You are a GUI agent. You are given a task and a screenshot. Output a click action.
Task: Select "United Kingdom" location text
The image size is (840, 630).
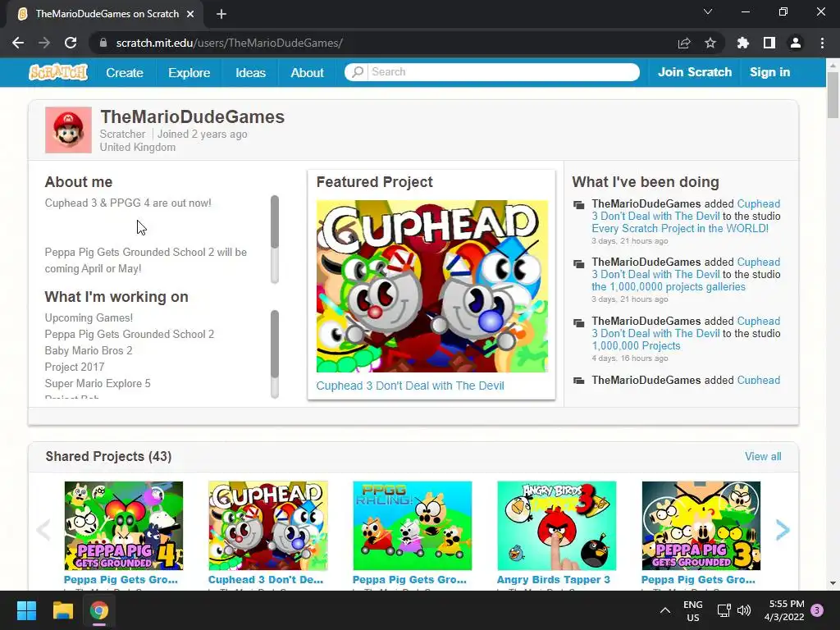coord(138,148)
